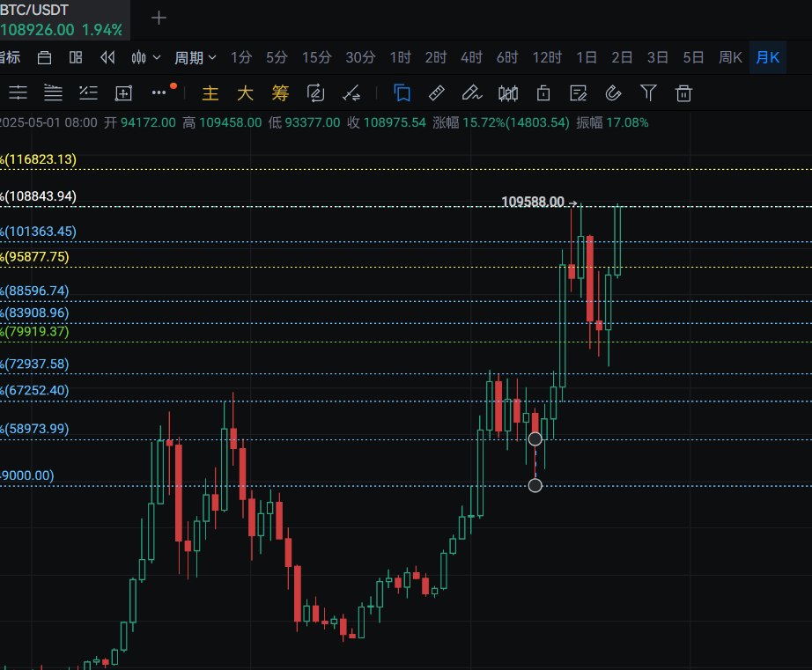The height and width of the screenshot is (670, 812).
Task: Select the 12时 interval
Action: pos(547,57)
